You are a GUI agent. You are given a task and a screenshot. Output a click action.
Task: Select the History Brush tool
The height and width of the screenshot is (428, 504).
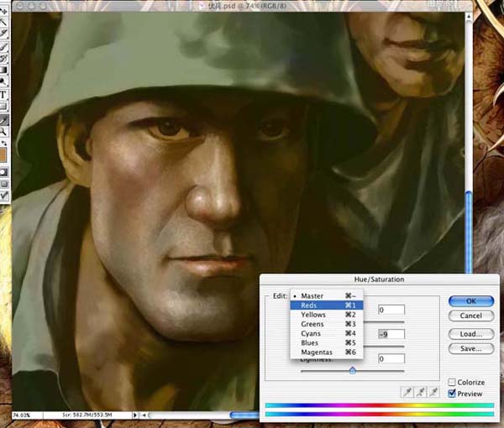point(3,59)
